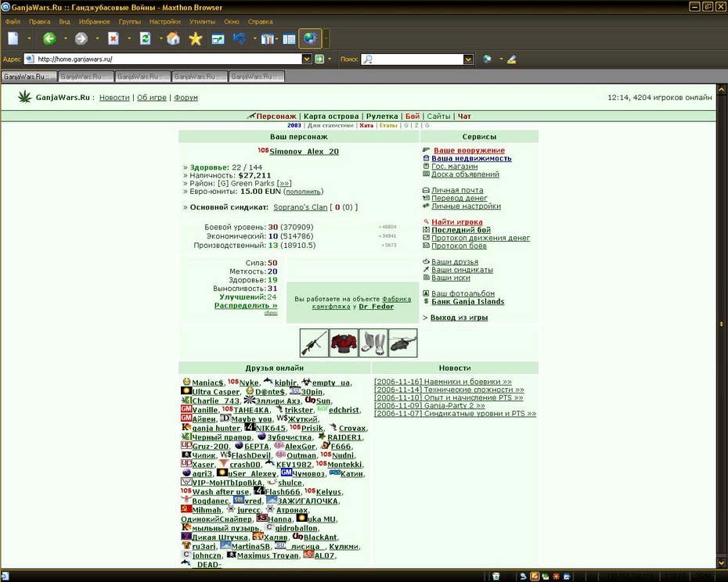Click the blue Undo arrow toolbar icon
The height and width of the screenshot is (582, 728).
(240, 38)
